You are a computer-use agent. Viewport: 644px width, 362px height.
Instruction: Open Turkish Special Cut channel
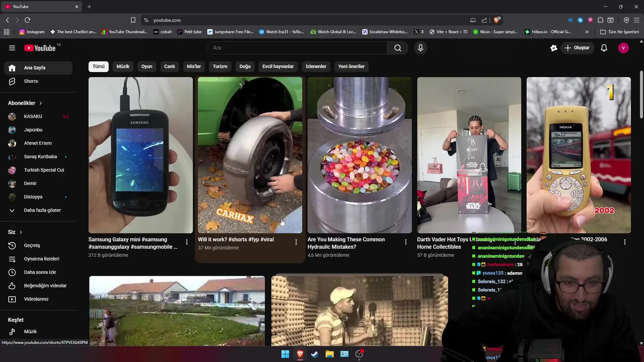point(38,170)
